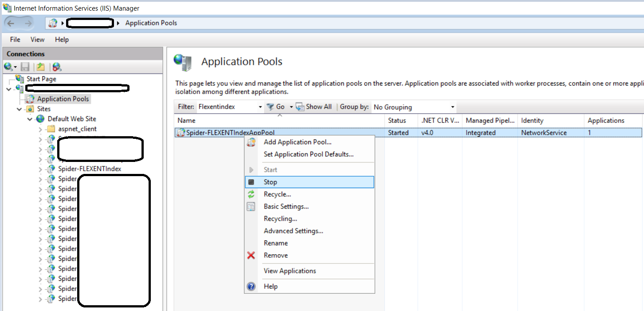The width and height of the screenshot is (644, 311).
Task: Collapse the server node in Connections tree
Action: pyautogui.click(x=9, y=89)
